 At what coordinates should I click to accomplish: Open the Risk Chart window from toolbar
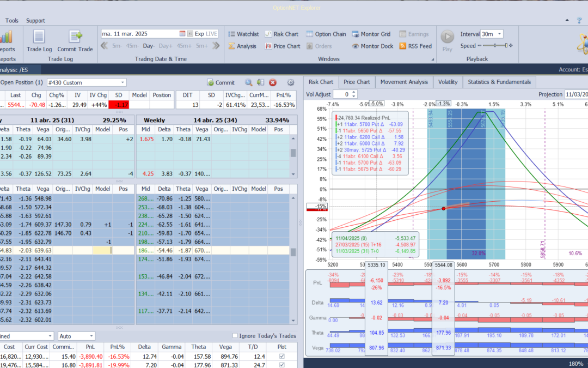(x=281, y=34)
